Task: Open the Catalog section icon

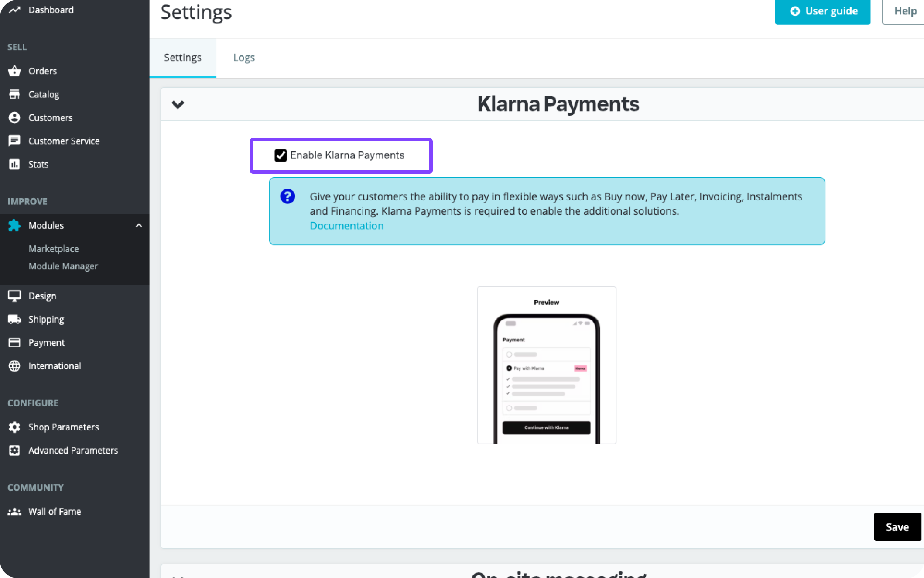Action: [x=15, y=94]
